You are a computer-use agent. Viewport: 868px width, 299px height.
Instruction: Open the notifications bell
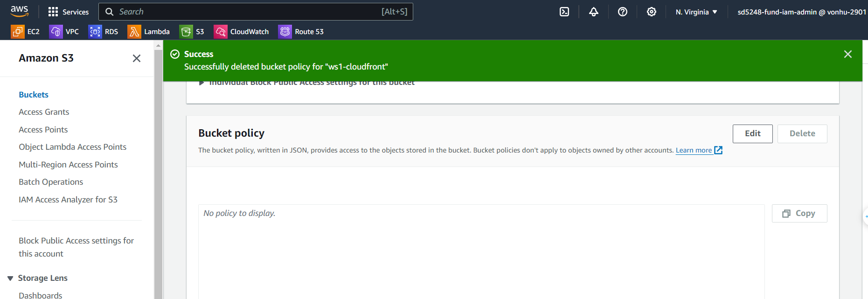[x=593, y=12]
